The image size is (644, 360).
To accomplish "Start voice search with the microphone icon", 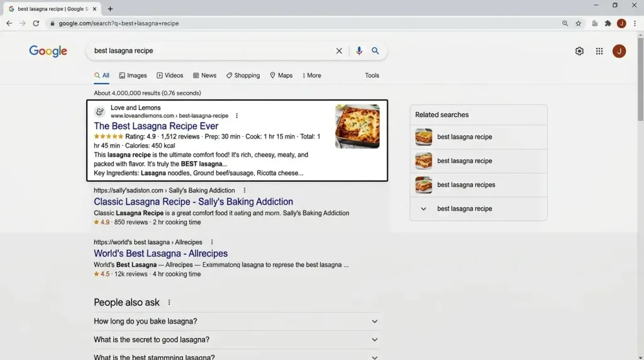I will [x=359, y=50].
